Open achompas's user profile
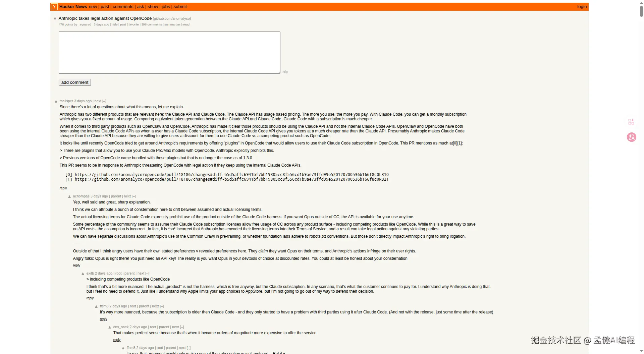644x354 pixels. click(81, 196)
